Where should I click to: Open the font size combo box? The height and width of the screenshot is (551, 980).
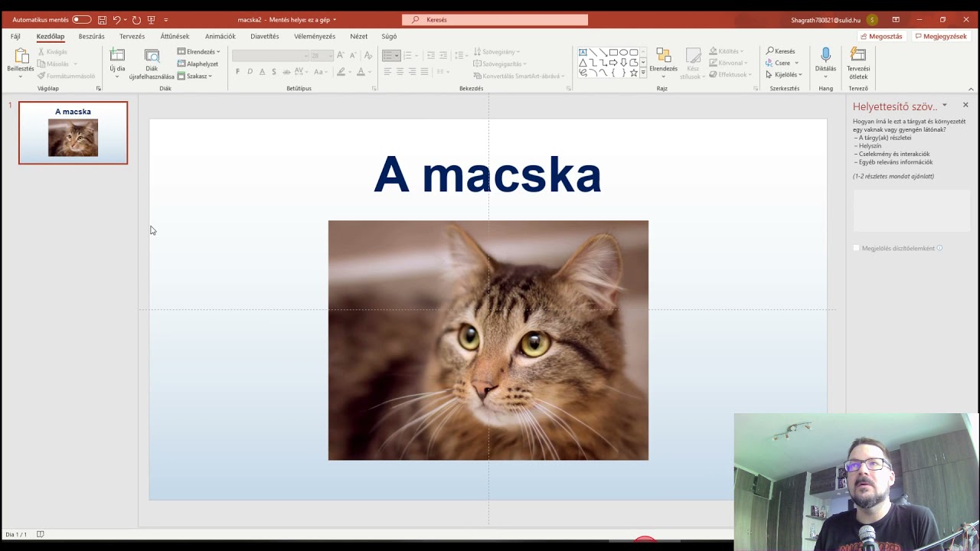coord(321,56)
